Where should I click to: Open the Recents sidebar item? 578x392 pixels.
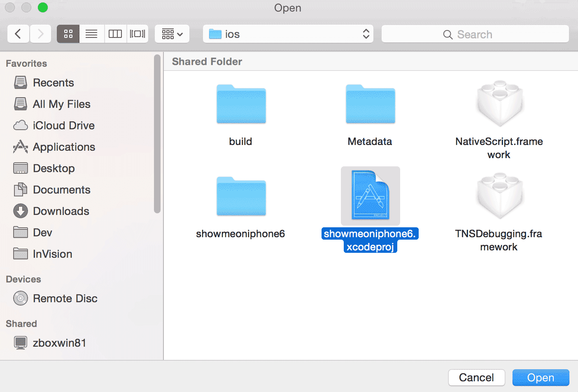[x=53, y=82]
